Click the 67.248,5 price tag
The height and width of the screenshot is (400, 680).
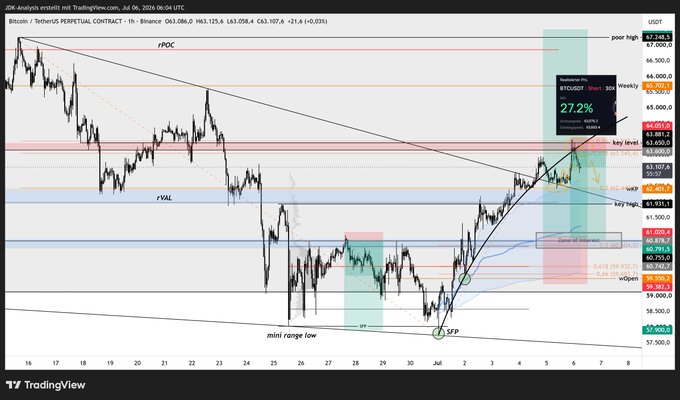tap(658, 38)
